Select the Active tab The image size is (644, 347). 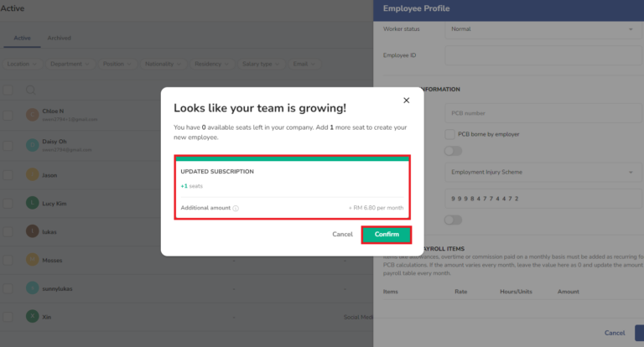click(22, 38)
